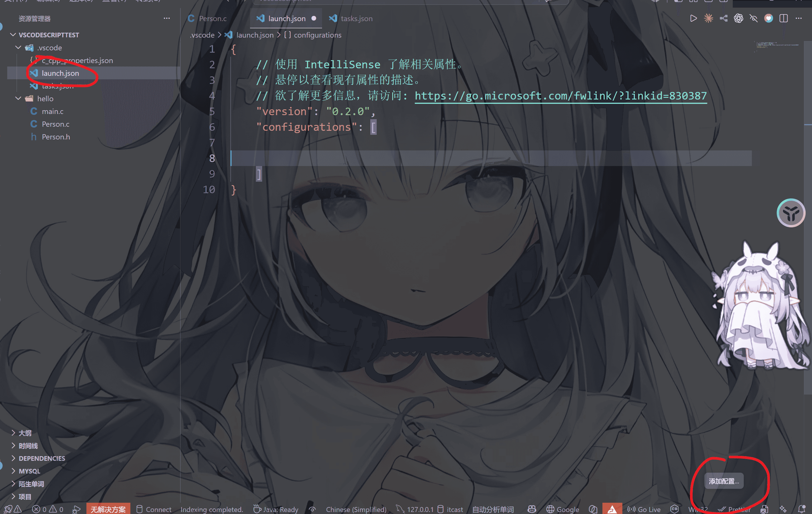Click the document image icon in status bar
The image size is (812, 514).
pos(764,509)
